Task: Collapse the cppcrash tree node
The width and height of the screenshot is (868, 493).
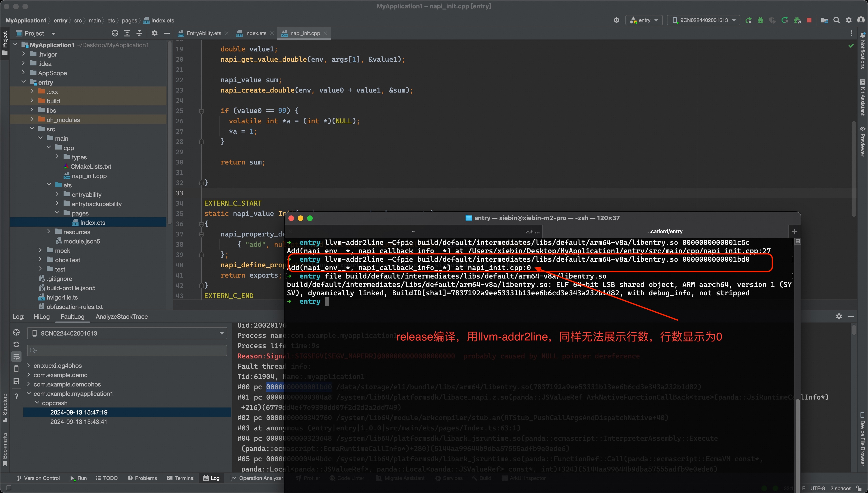Action: [37, 403]
